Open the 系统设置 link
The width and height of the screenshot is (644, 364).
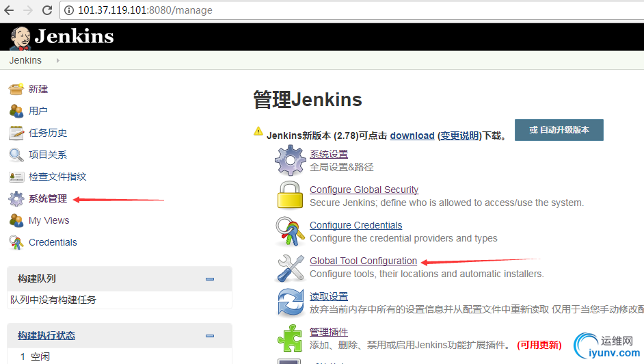(x=329, y=154)
